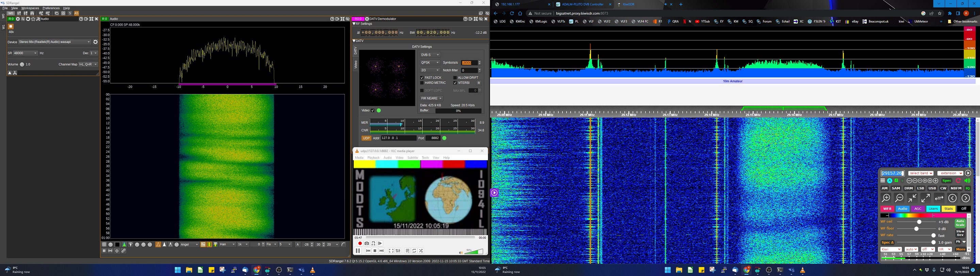Click the help icon in Audio device panel
Screen dimensions: 980x276
(x=81, y=19)
